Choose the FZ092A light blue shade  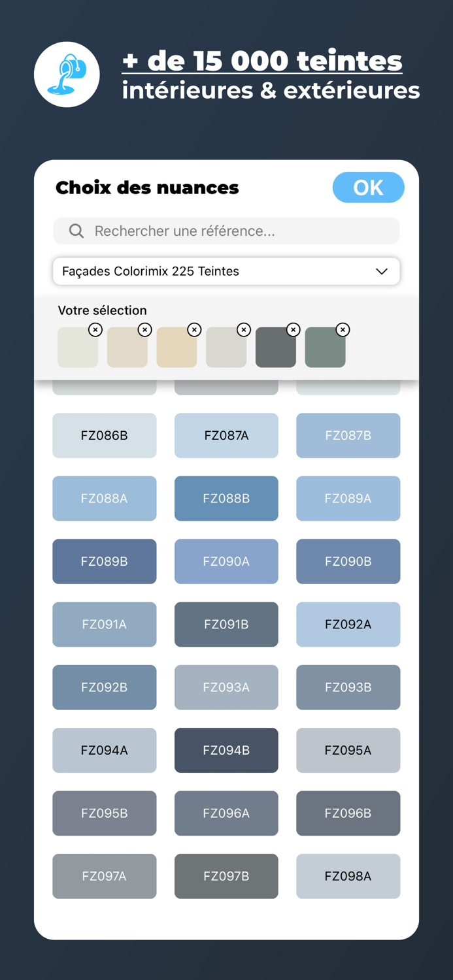(348, 625)
